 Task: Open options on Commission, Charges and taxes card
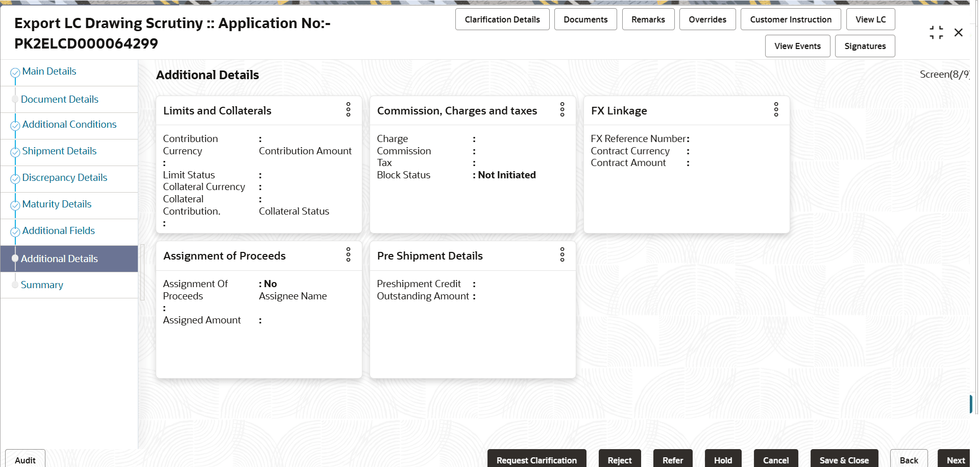click(562, 110)
